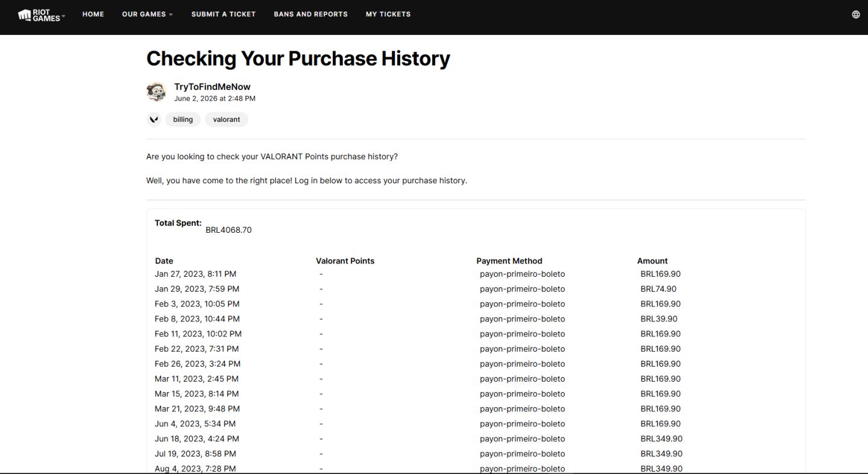868x474 pixels.
Task: Click the Payment Method column header
Action: (x=509, y=261)
